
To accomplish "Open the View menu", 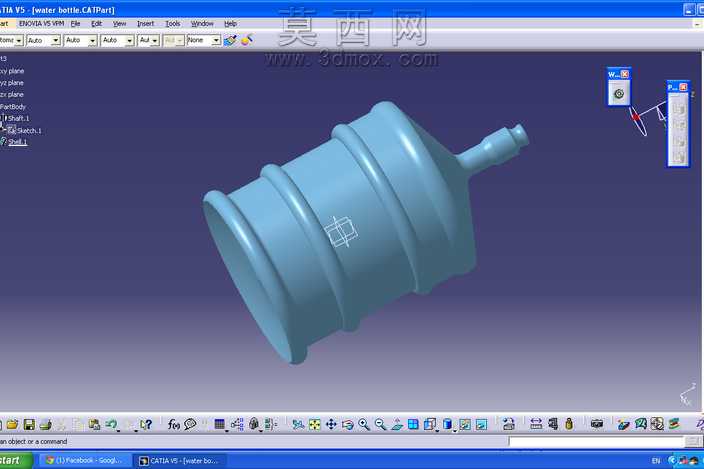I will click(x=119, y=23).
